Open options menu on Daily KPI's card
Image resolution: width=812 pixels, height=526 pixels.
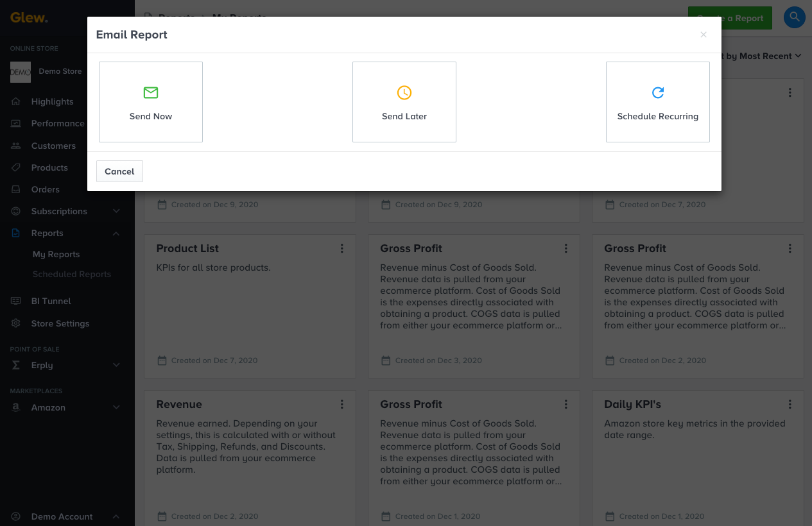pos(790,404)
